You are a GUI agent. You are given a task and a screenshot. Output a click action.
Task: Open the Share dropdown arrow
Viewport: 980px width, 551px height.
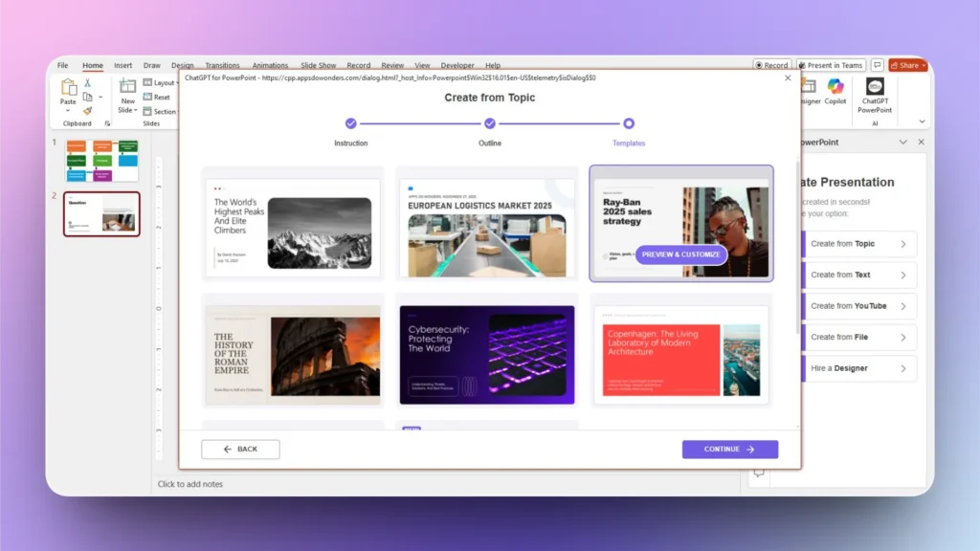tap(924, 65)
